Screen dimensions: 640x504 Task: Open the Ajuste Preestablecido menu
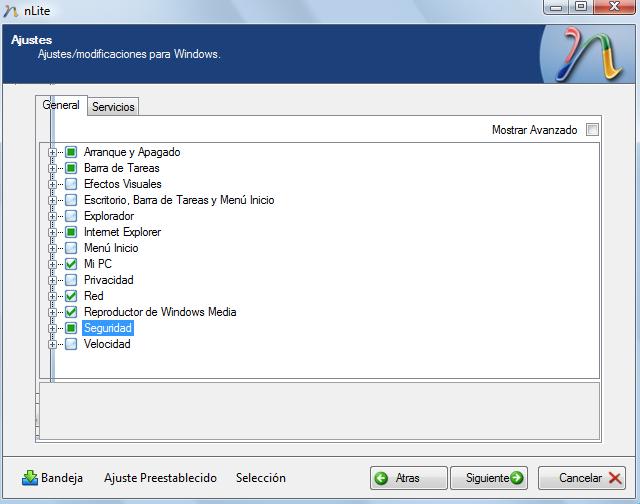[x=160, y=478]
